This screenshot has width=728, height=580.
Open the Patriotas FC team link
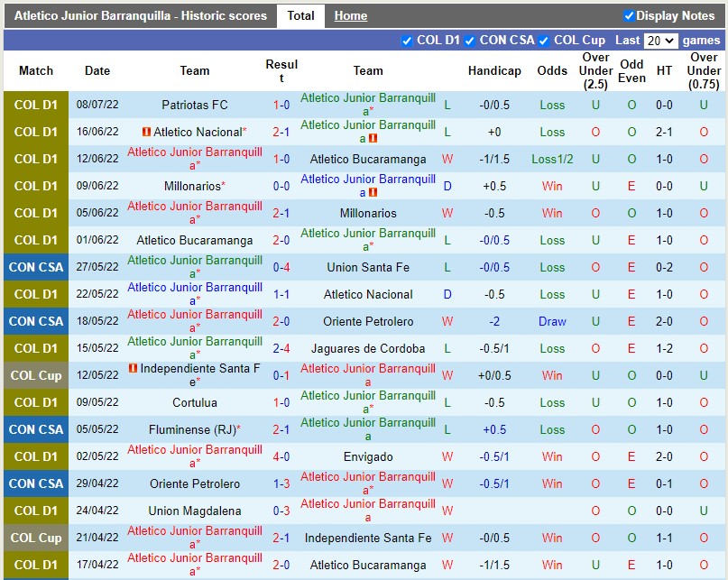point(195,106)
